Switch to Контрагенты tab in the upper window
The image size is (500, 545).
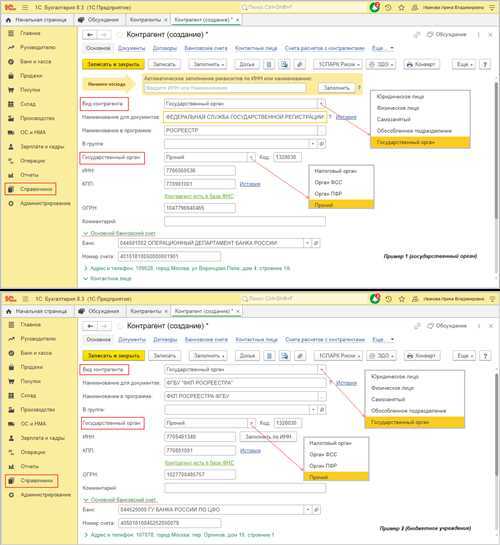pos(148,20)
